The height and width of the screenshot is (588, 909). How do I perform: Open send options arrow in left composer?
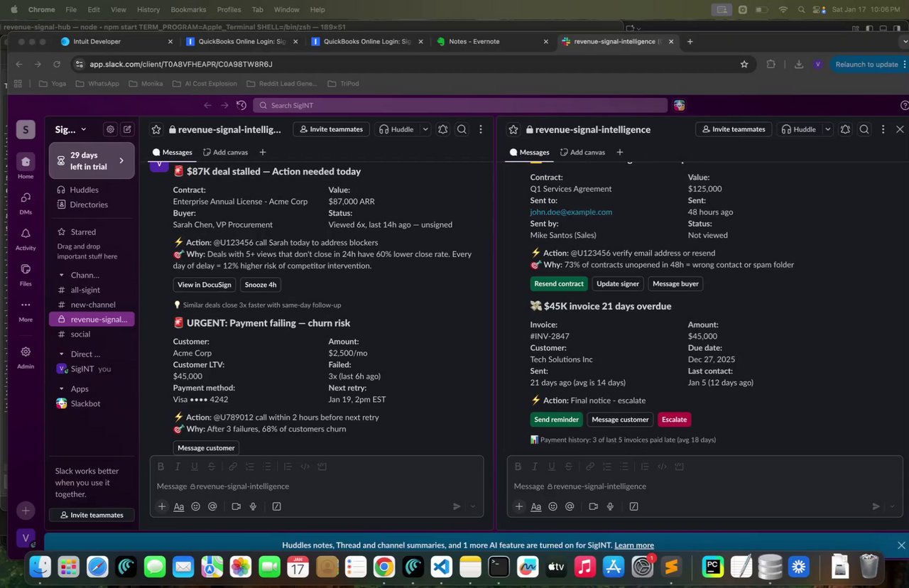point(473,506)
